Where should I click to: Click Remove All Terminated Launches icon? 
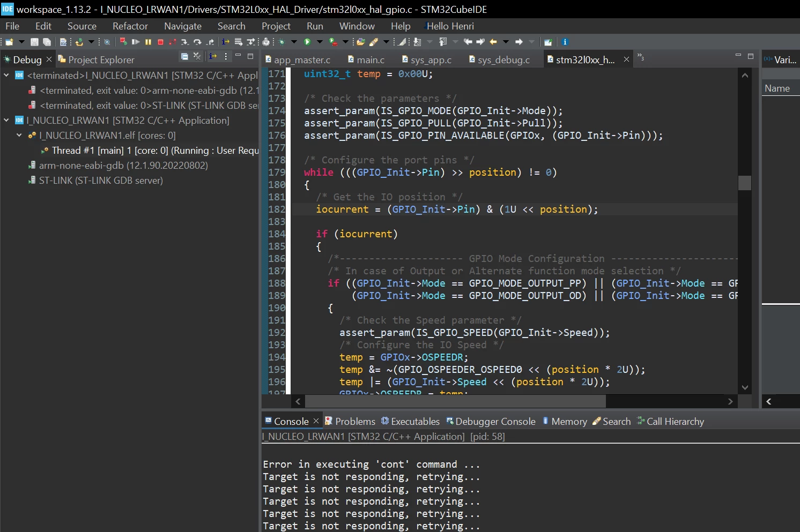coord(197,56)
